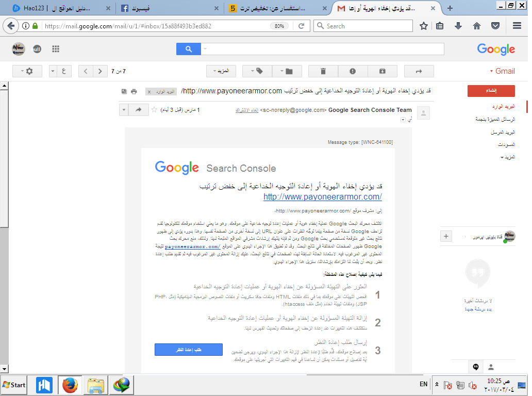The width and height of the screenshot is (532, 396).
Task: Open the input tools language dropdown arrow
Action: coord(53,71)
